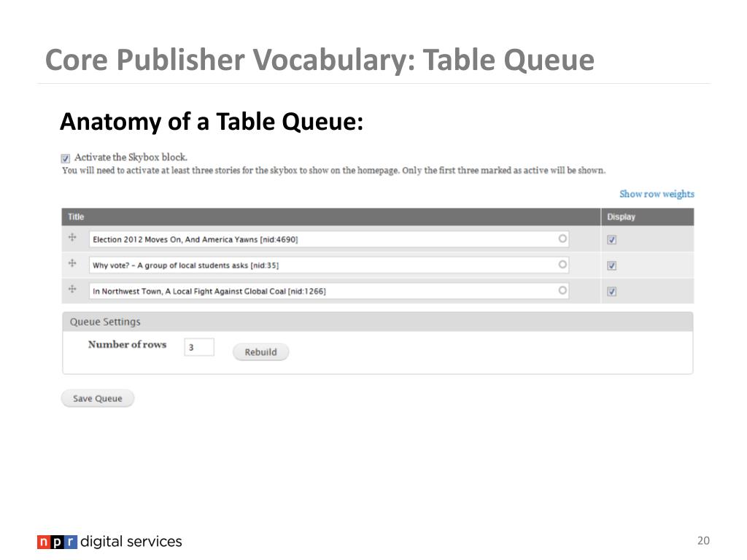Screen dimensions: 747x560
Task: Uncheck Display for Northwest Town story
Action: coord(612,292)
